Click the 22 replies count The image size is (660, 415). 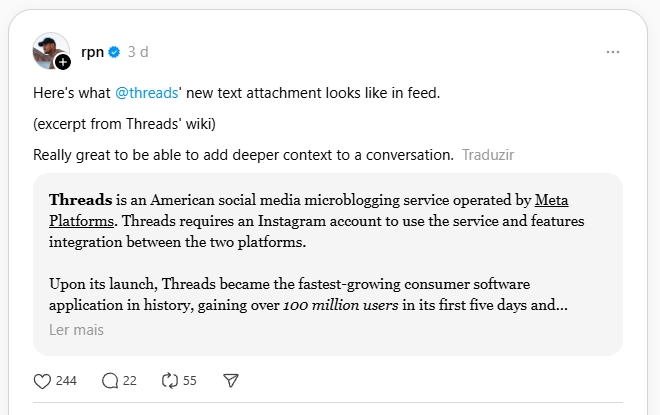tap(130, 381)
